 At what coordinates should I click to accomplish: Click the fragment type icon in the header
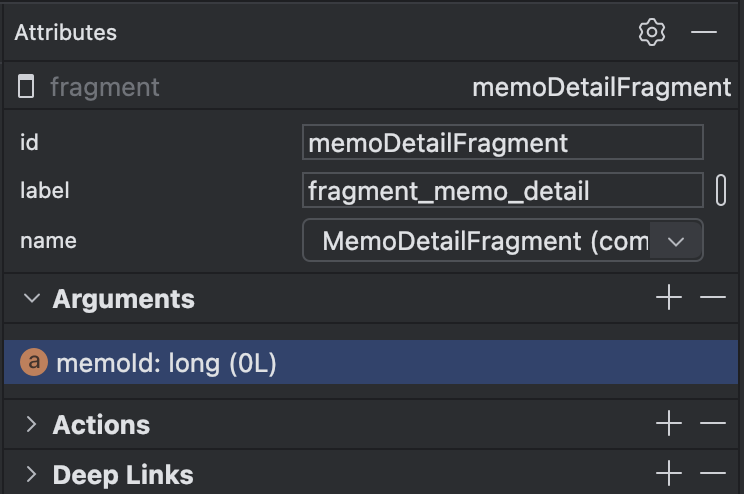pos(27,87)
